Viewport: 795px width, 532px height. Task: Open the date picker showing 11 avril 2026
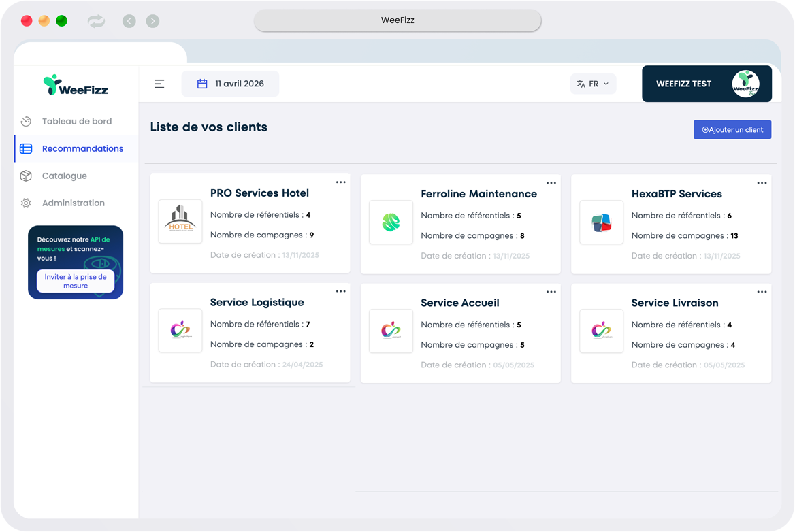pos(230,84)
